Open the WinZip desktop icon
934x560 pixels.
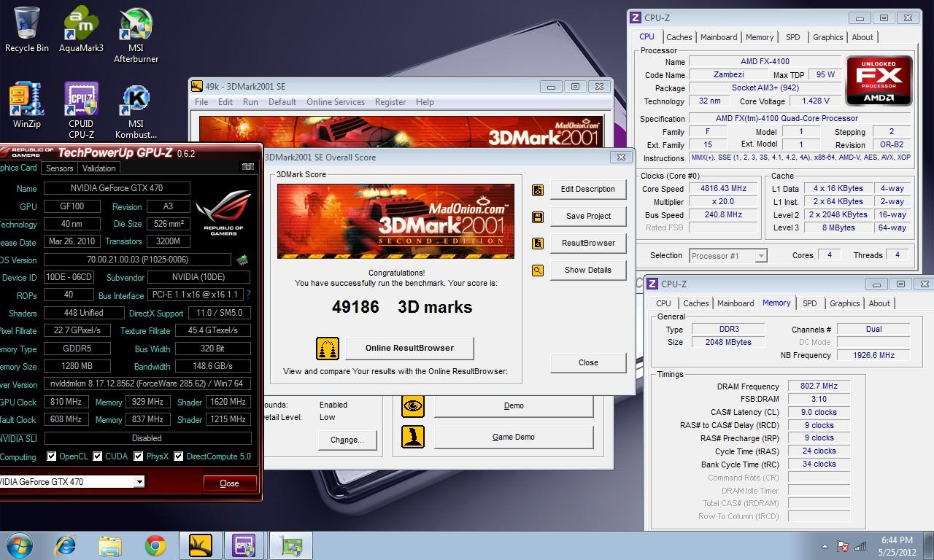[27, 106]
